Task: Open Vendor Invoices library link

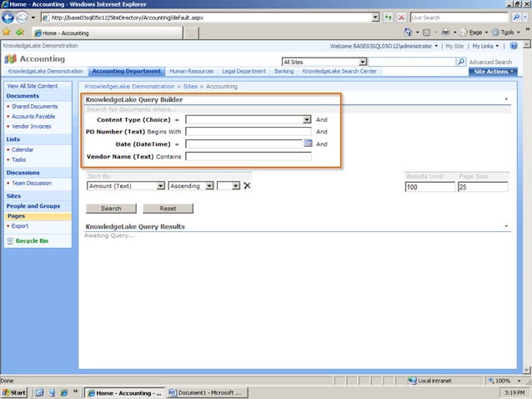Action: click(x=31, y=126)
